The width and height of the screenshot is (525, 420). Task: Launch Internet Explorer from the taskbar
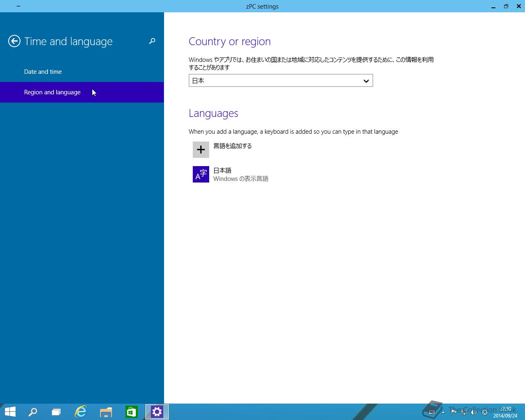coord(81,412)
